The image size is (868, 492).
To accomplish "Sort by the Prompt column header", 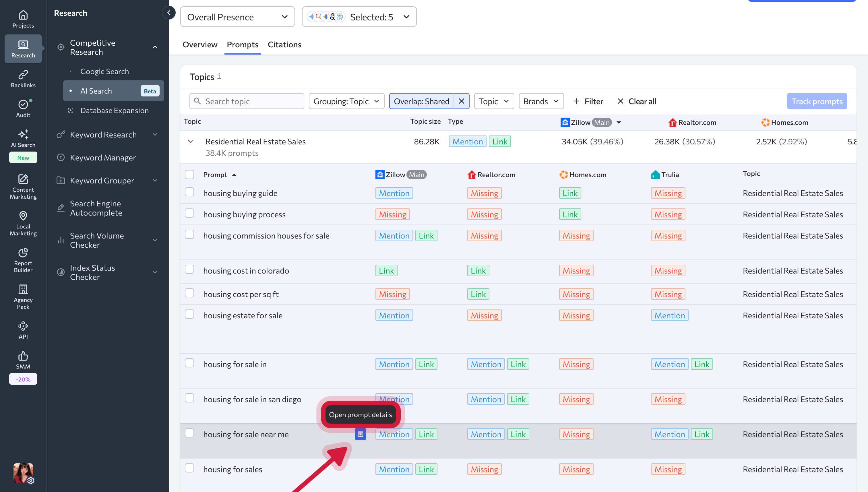I will [220, 175].
